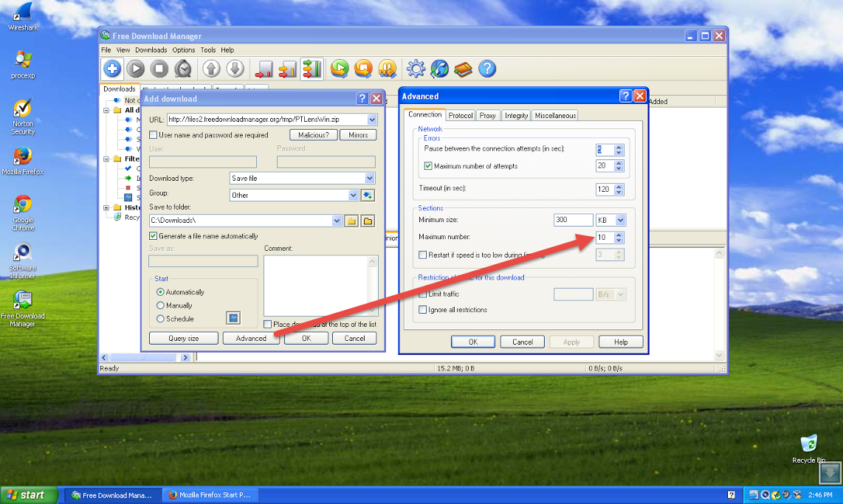Screen dimensions: 843x504
Task: Switch to the Integrity tab
Action: (516, 116)
